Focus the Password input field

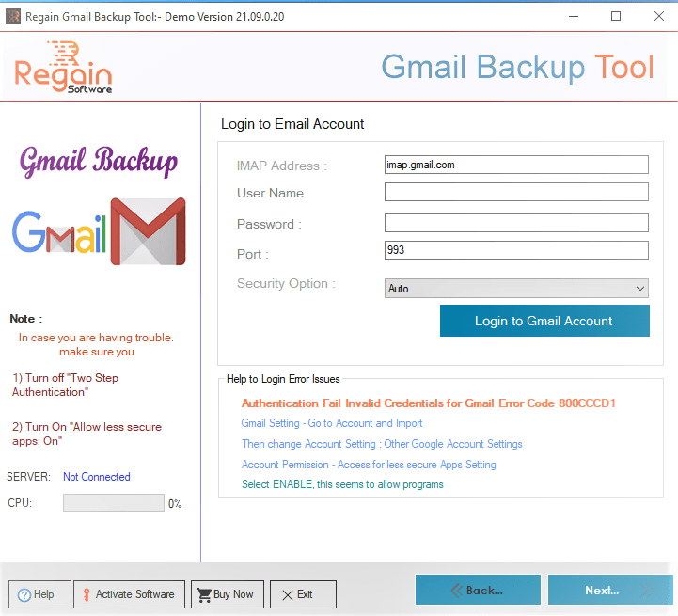click(516, 223)
